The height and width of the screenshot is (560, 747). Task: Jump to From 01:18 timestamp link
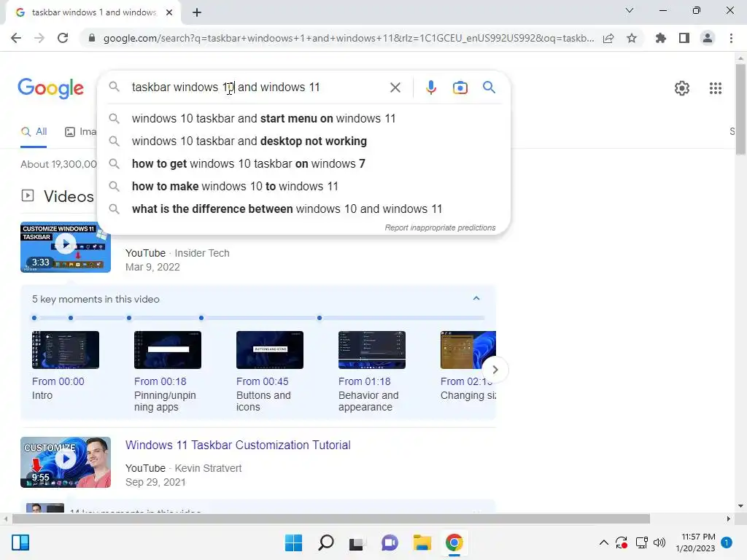tap(365, 381)
